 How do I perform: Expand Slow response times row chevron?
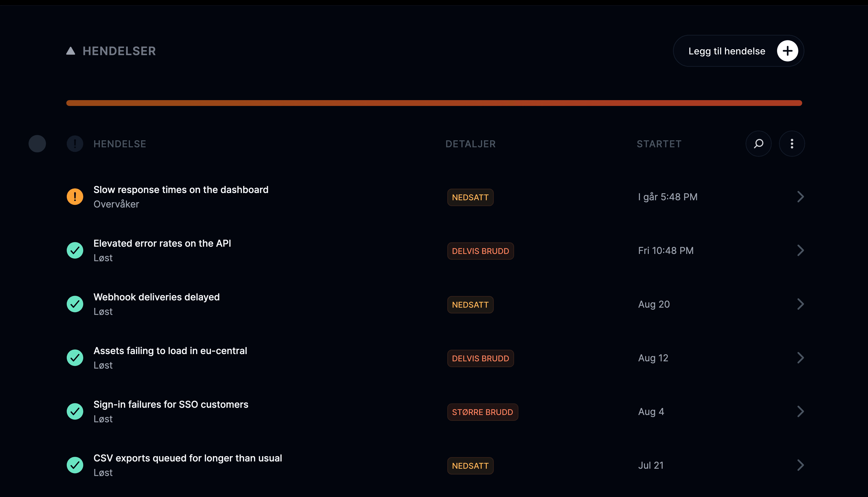click(801, 197)
